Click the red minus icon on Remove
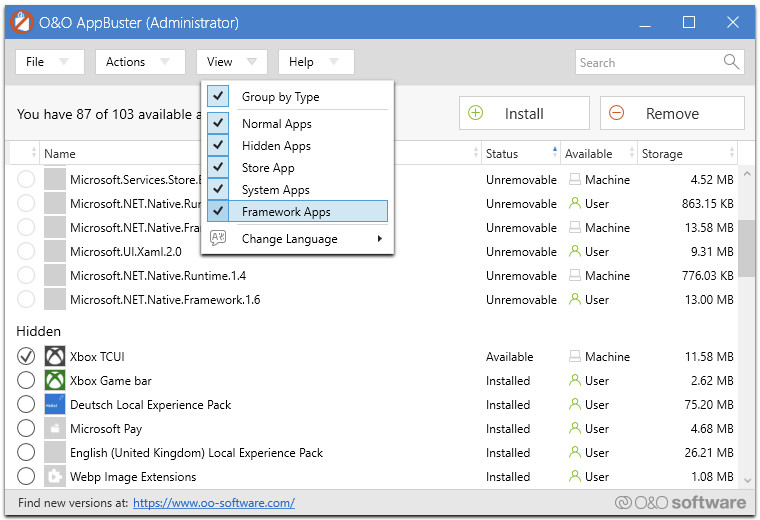The width and height of the screenshot is (760, 520). click(617, 113)
